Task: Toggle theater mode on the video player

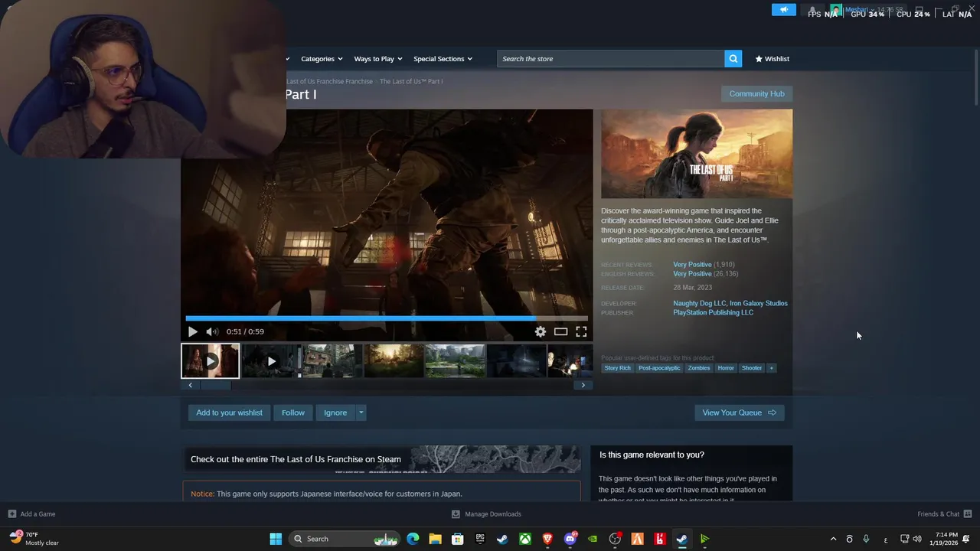Action: 561,331
